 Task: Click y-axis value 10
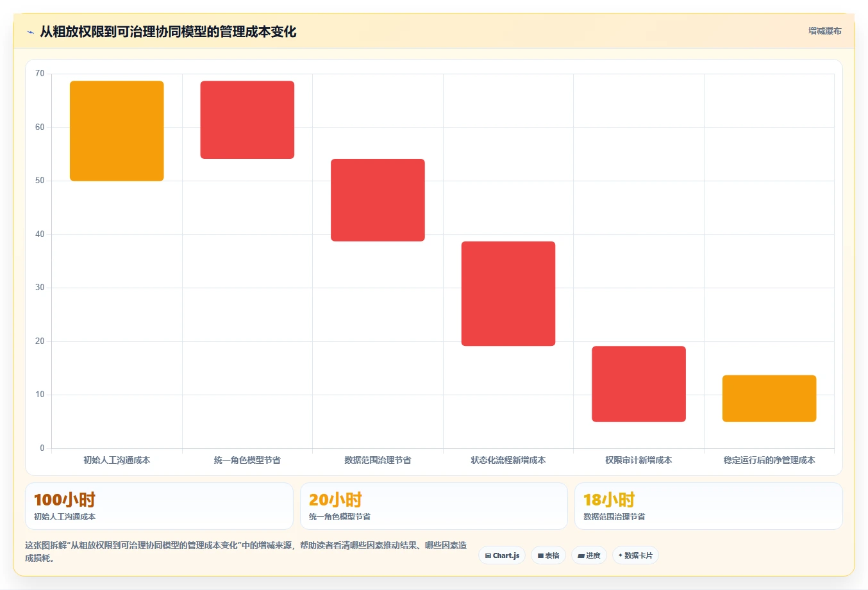40,395
